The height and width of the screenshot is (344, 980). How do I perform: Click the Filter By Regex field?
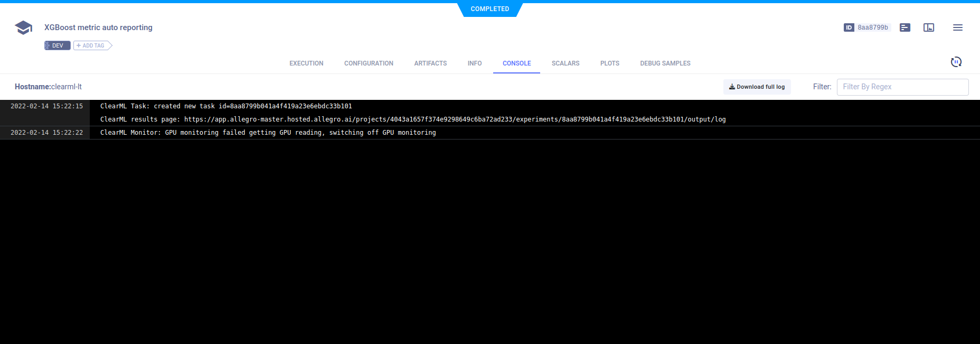(x=902, y=87)
